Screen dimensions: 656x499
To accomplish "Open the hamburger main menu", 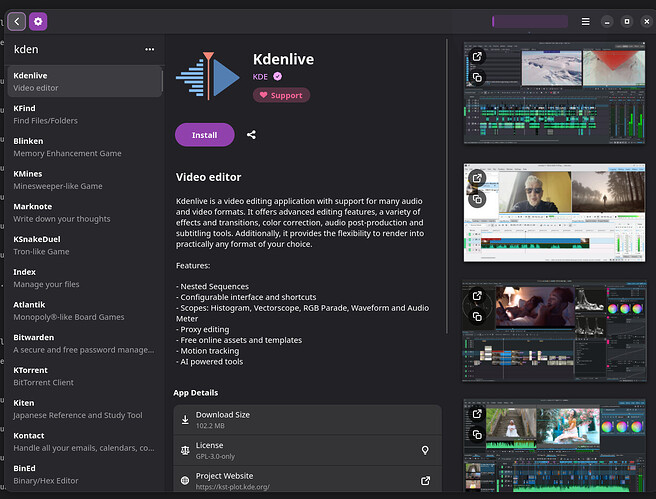I will pyautogui.click(x=586, y=21).
